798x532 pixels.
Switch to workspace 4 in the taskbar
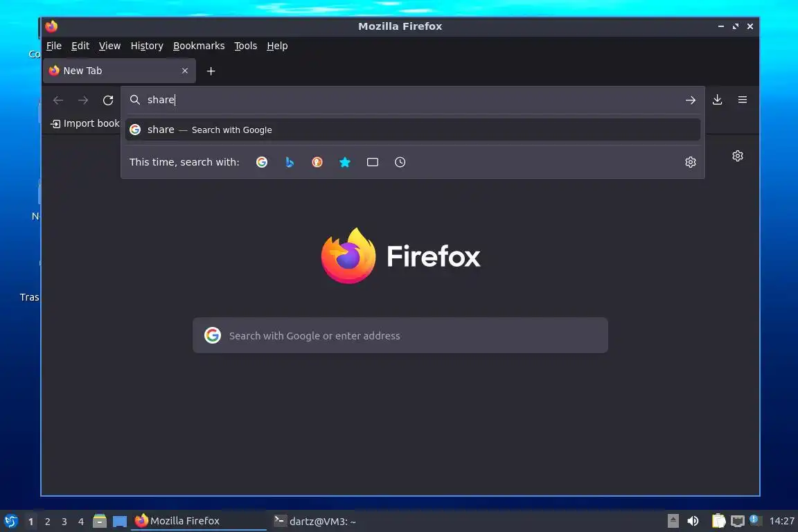(80, 522)
